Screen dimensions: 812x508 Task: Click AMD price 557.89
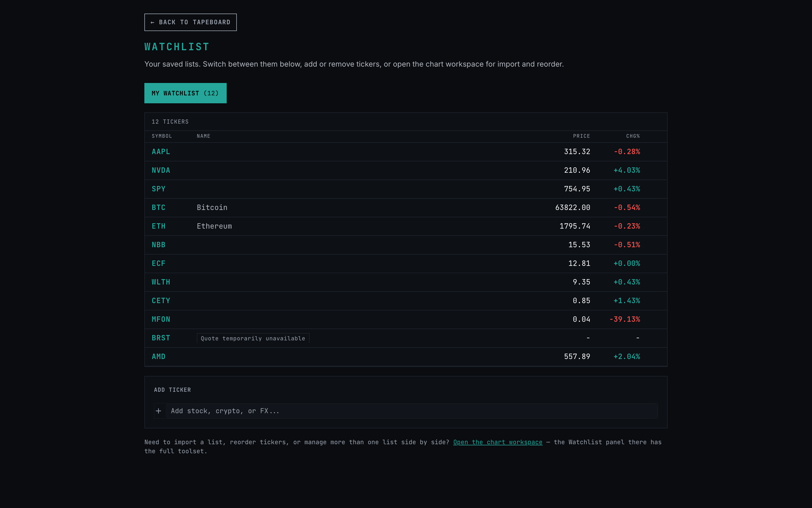tap(577, 356)
